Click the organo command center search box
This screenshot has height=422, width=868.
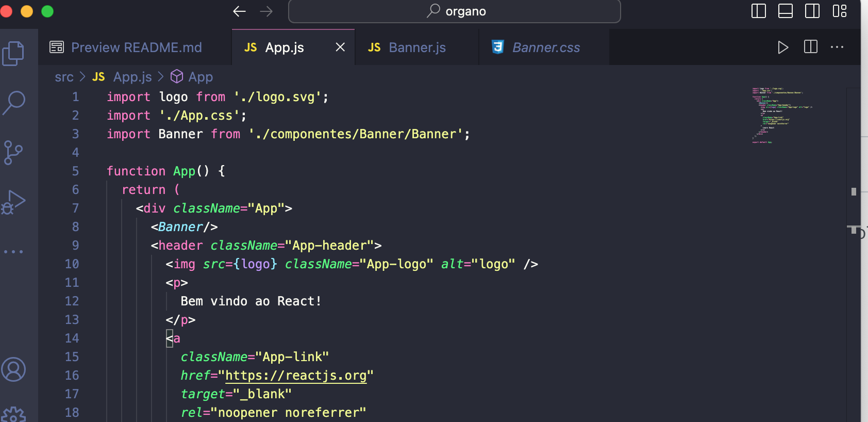click(454, 11)
